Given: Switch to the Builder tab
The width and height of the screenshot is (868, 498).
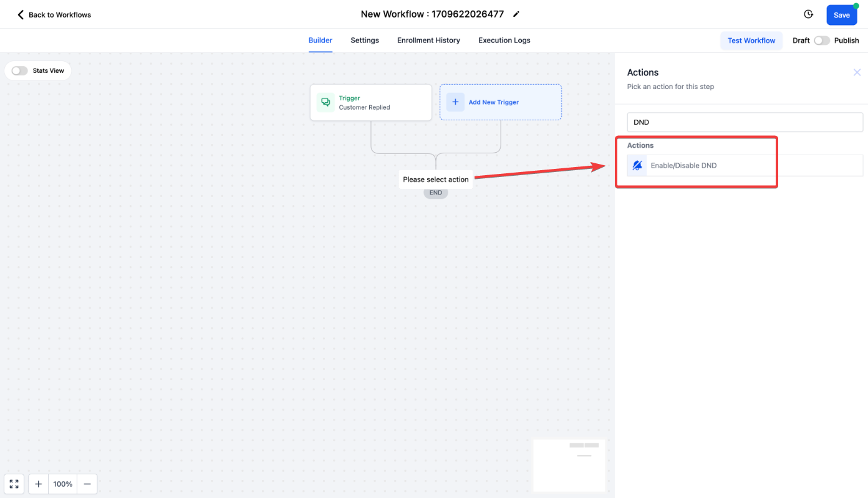Looking at the screenshot, I should (x=321, y=41).
